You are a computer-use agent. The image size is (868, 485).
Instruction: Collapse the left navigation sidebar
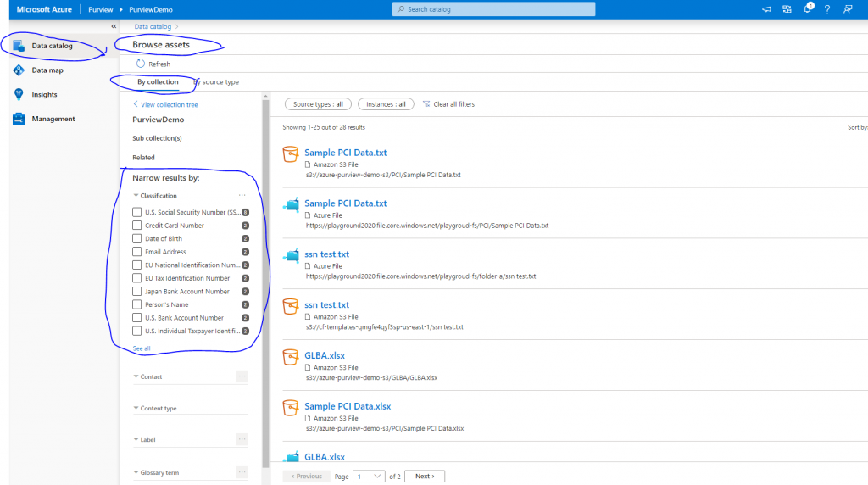[x=114, y=26]
